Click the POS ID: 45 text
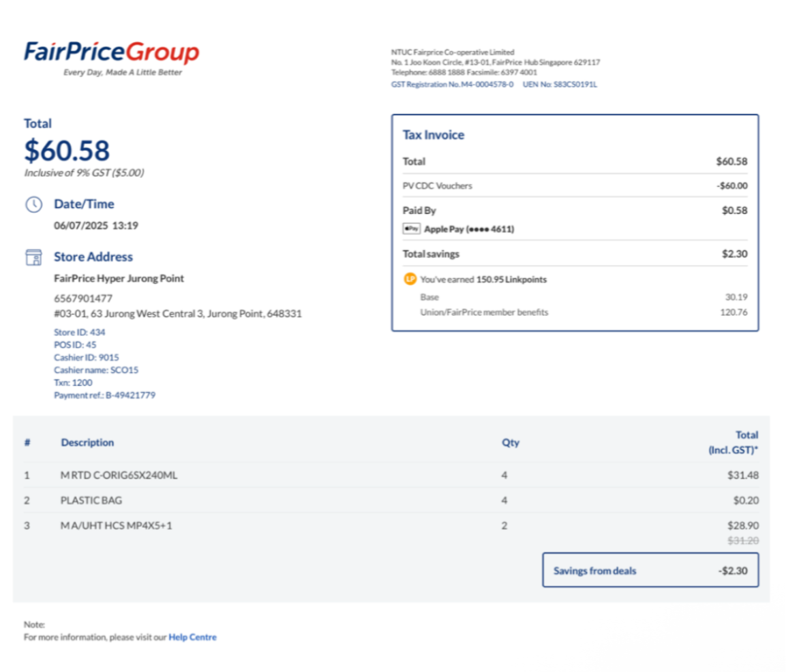Viewport: 786px width, 672px height. pyautogui.click(x=75, y=345)
